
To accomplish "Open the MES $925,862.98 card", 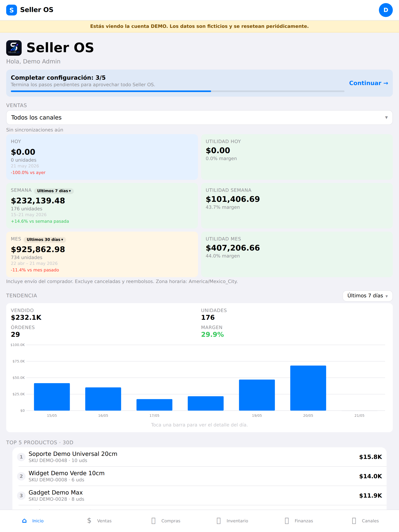I will click(102, 254).
